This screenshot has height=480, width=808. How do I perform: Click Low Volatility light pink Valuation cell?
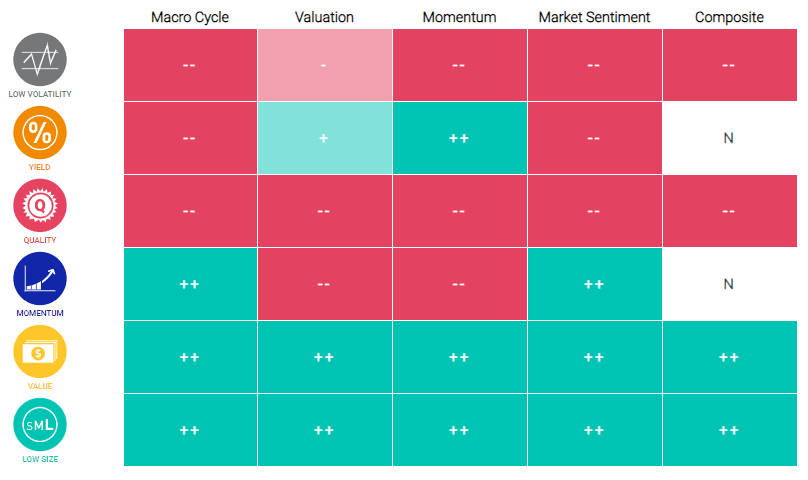324,65
